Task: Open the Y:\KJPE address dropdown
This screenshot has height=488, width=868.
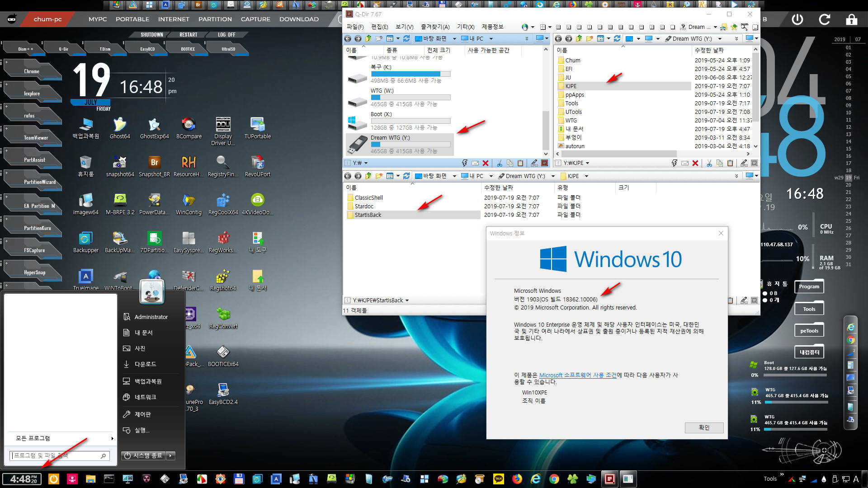Action: coord(587,163)
